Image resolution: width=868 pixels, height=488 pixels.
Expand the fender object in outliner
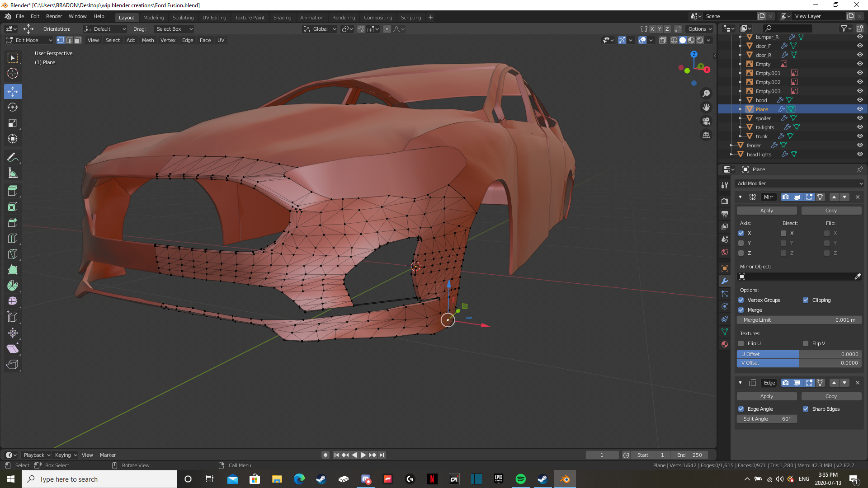click(731, 145)
